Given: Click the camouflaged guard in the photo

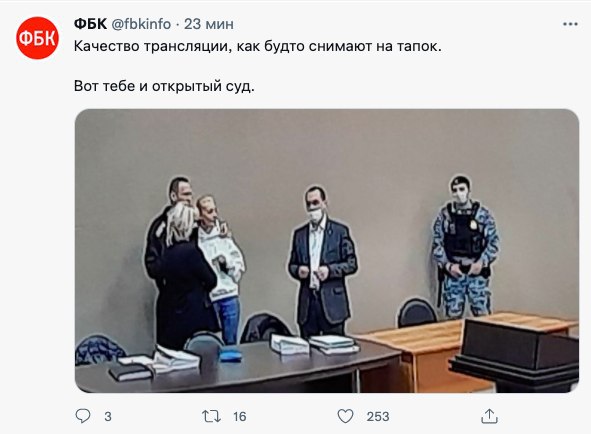Looking at the screenshot, I should (465, 246).
